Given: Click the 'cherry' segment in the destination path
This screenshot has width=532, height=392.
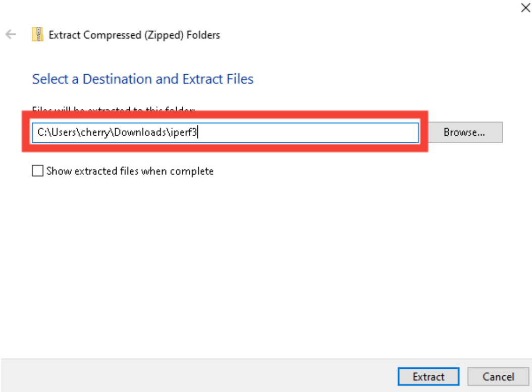Looking at the screenshot, I should pos(94,132).
